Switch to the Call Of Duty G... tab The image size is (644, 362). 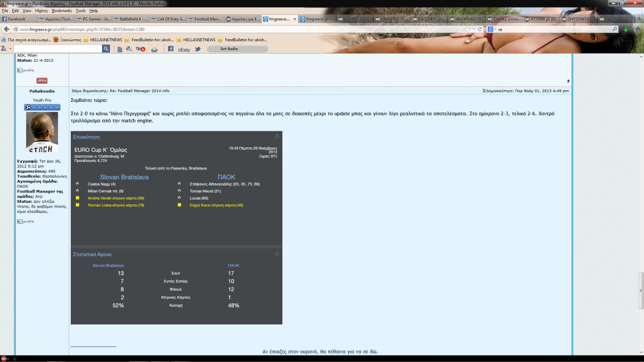coord(169,19)
